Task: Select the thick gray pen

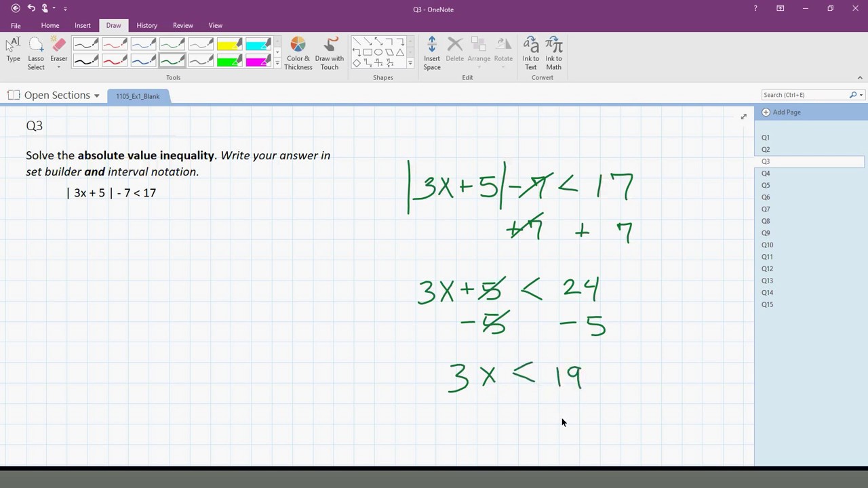Action: click(x=201, y=61)
